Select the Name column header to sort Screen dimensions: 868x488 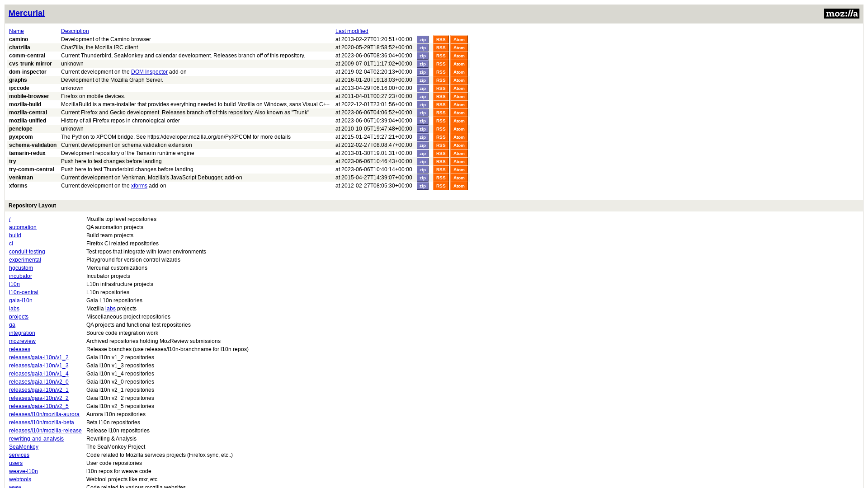[16, 31]
